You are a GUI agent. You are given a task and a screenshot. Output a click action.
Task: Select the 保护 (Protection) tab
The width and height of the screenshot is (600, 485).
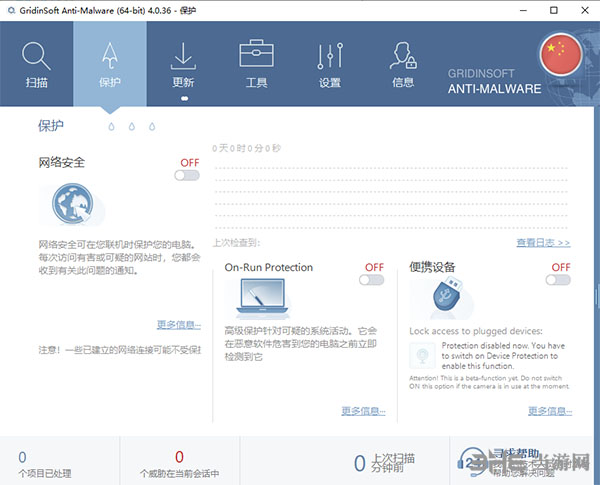[110, 64]
